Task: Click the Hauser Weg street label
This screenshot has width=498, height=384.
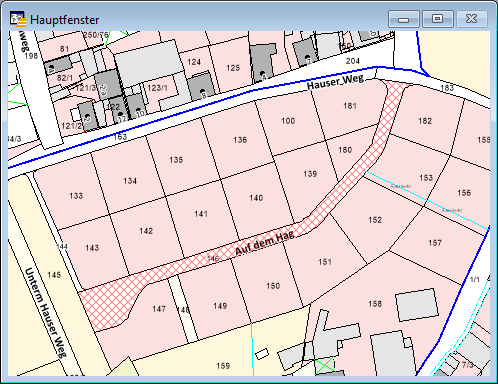Action: click(x=335, y=82)
